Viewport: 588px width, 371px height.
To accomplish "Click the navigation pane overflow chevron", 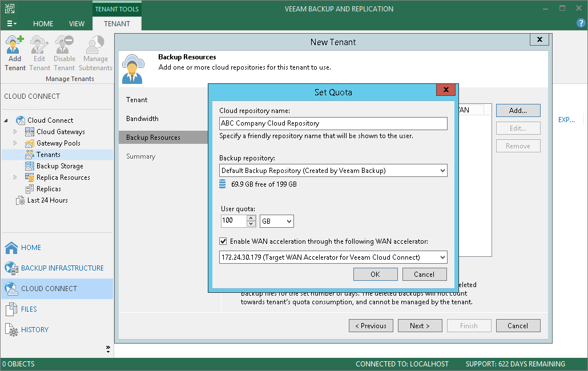I will click(x=108, y=349).
